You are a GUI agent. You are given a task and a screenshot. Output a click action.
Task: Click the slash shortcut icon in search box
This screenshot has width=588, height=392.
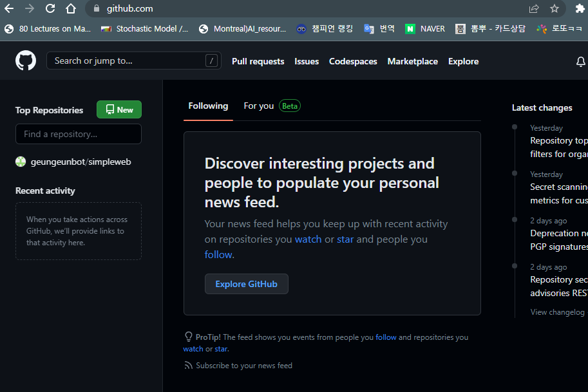pos(211,61)
